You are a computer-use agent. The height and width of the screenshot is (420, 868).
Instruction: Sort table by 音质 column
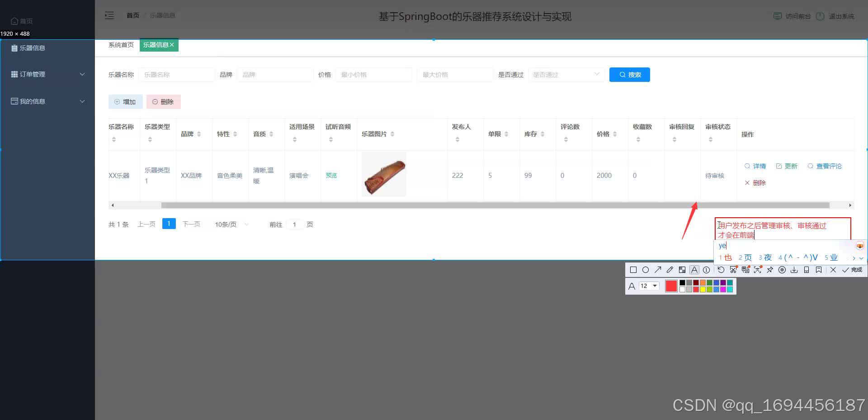click(271, 134)
